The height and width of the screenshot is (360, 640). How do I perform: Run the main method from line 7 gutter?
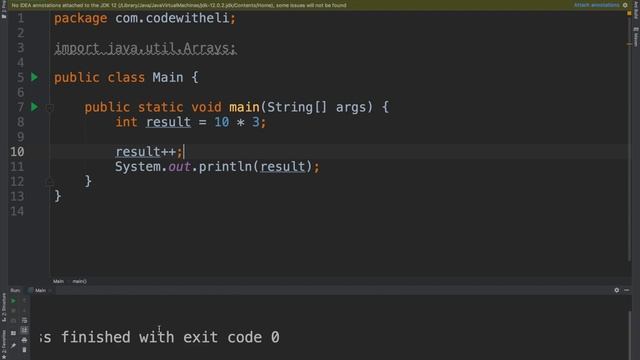point(35,107)
